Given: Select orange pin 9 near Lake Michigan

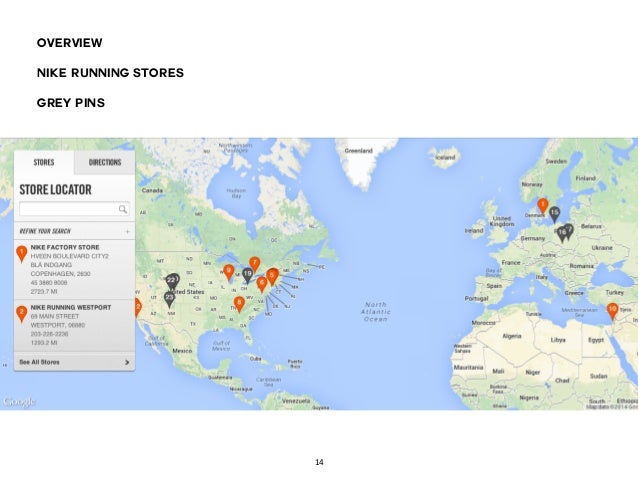Looking at the screenshot, I should point(229,272).
